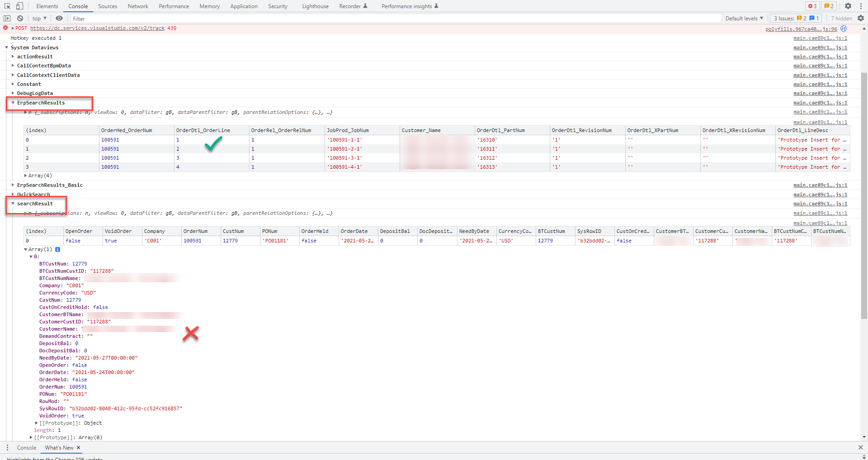868x460 pixels.
Task: Expand the [[Prototype]]: Array(0) entry
Action: 31,437
